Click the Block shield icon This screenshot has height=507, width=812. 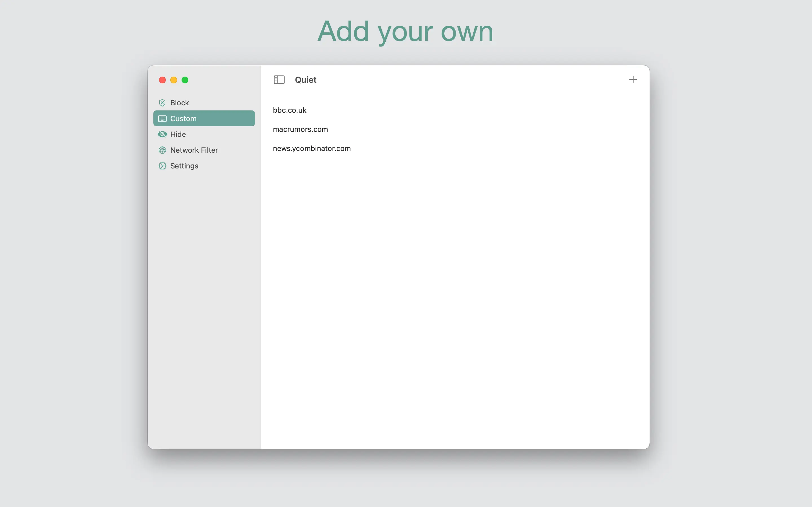[162, 103]
